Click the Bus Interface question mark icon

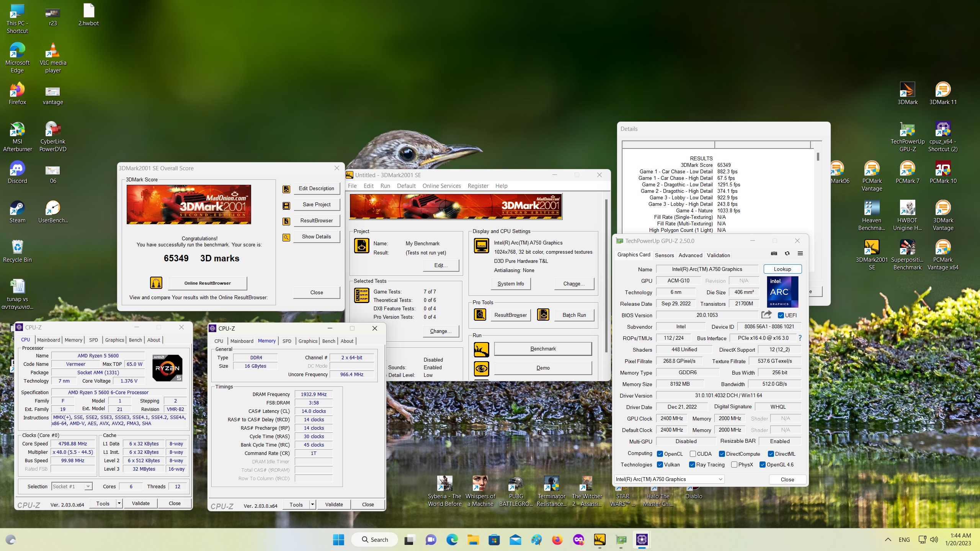[800, 338]
